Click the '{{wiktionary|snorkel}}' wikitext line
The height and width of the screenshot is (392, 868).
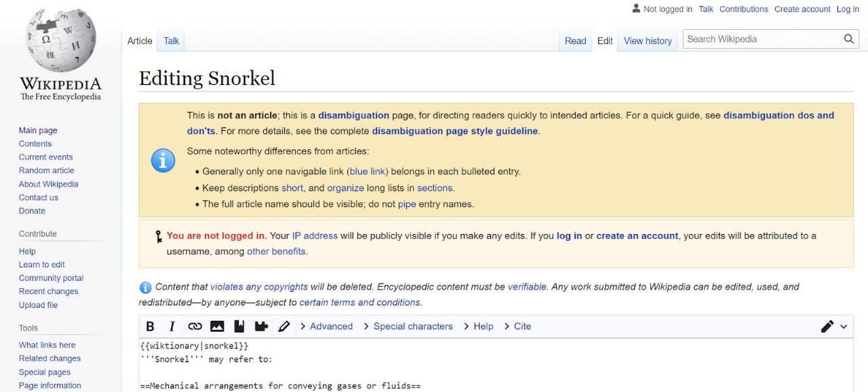(195, 346)
